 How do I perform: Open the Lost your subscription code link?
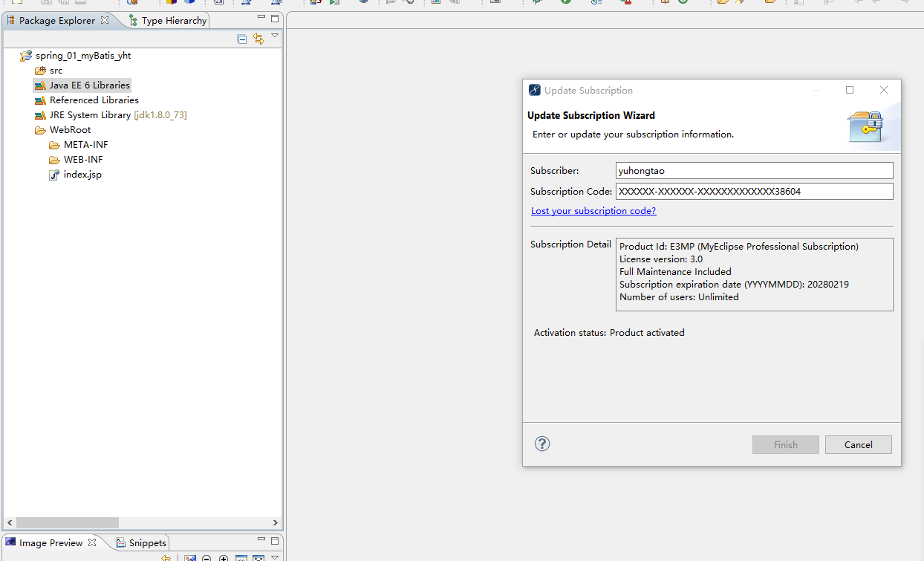tap(593, 211)
